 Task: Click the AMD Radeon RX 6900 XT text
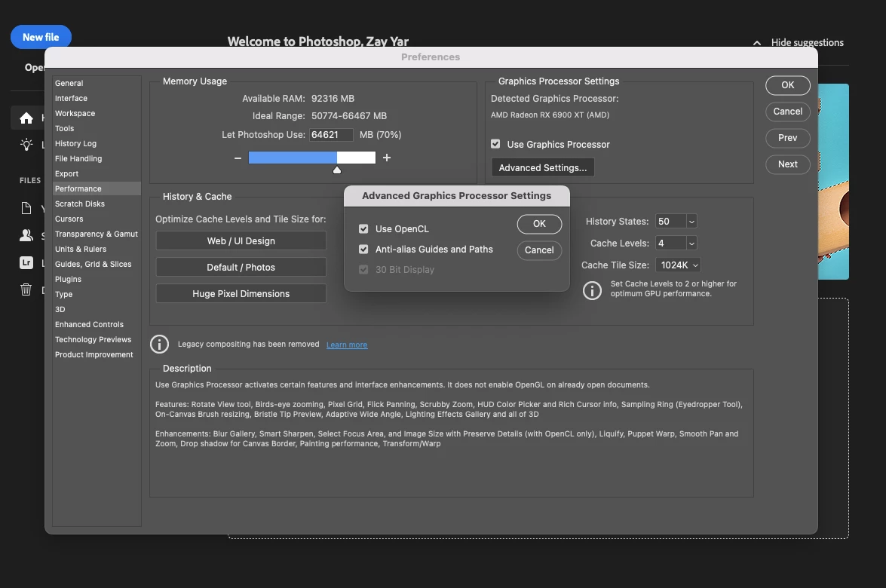tap(550, 115)
